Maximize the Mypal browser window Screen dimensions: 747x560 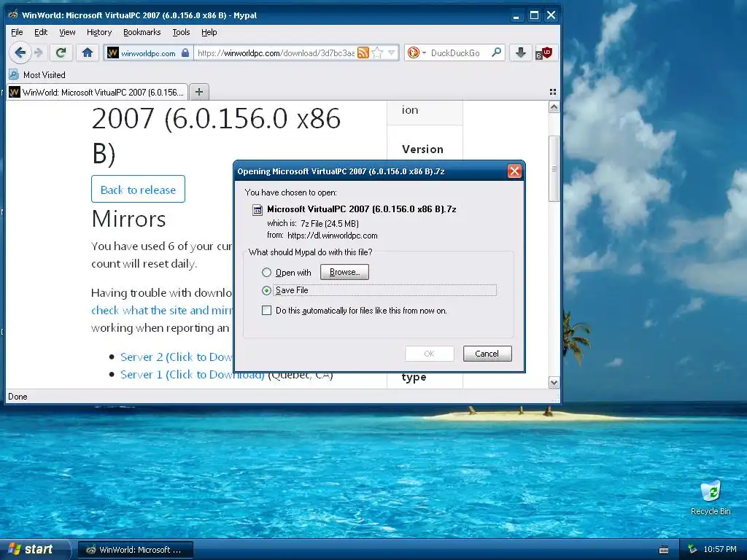(534, 15)
